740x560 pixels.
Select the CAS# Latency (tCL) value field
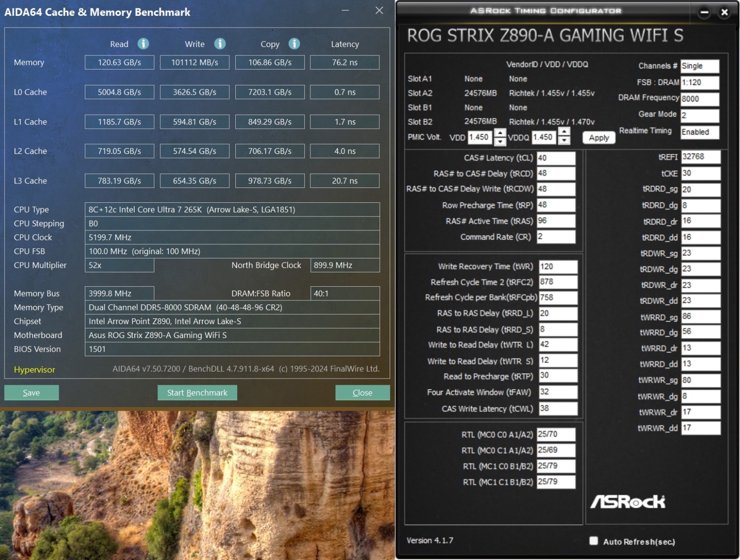pos(556,158)
